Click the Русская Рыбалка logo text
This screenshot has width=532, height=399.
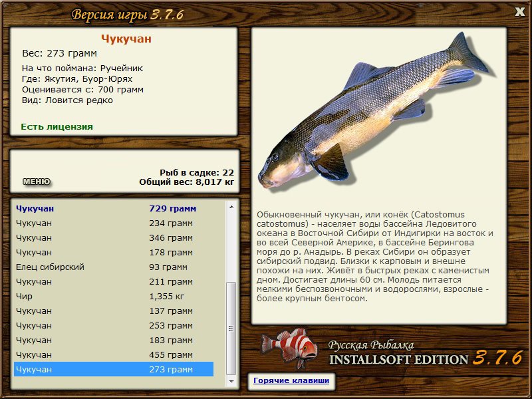coord(371,345)
